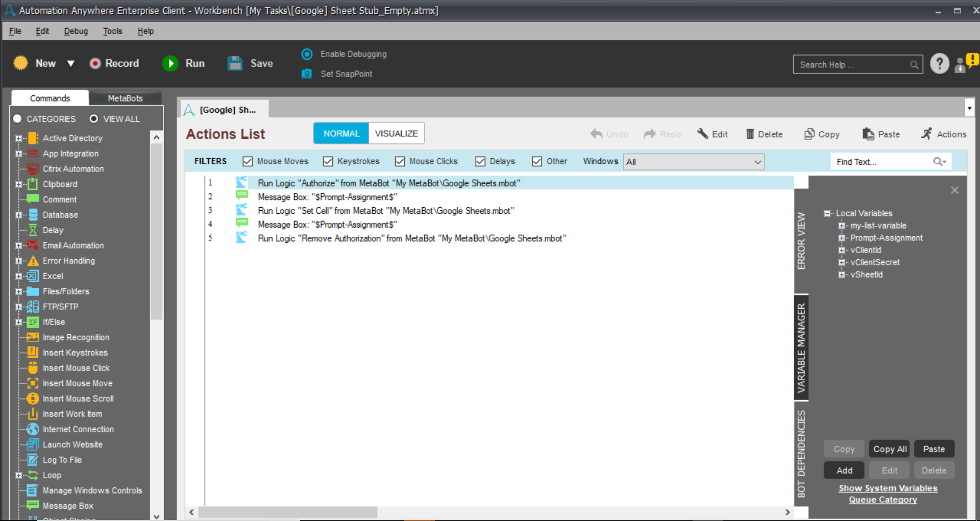980x521 pixels.
Task: Select the VIEW ALL radio button
Action: 94,119
